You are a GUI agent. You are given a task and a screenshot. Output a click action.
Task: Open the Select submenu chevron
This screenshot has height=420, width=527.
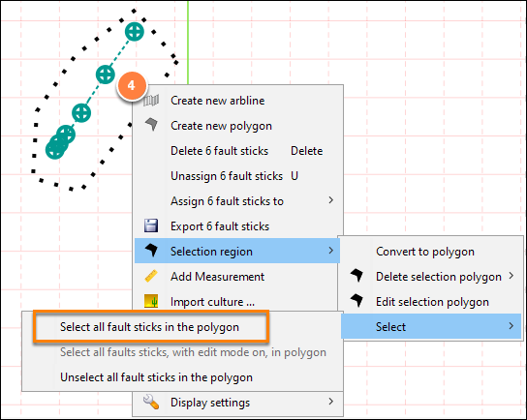511,326
